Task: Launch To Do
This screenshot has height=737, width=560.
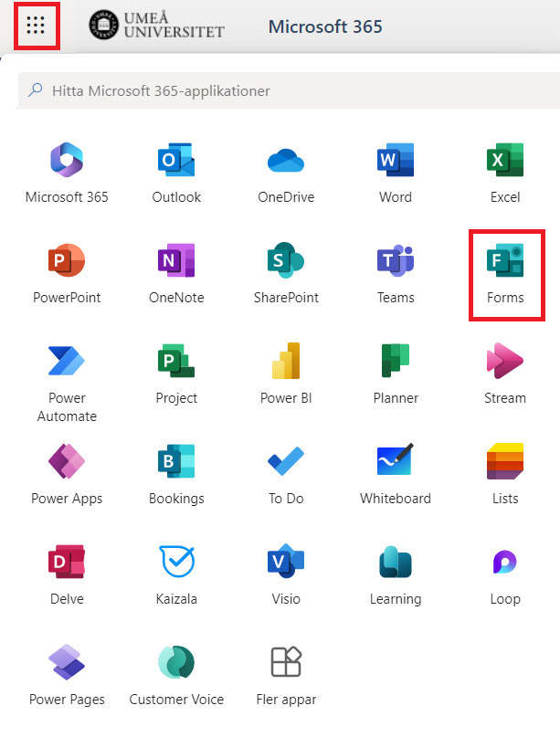Action: pos(286,475)
